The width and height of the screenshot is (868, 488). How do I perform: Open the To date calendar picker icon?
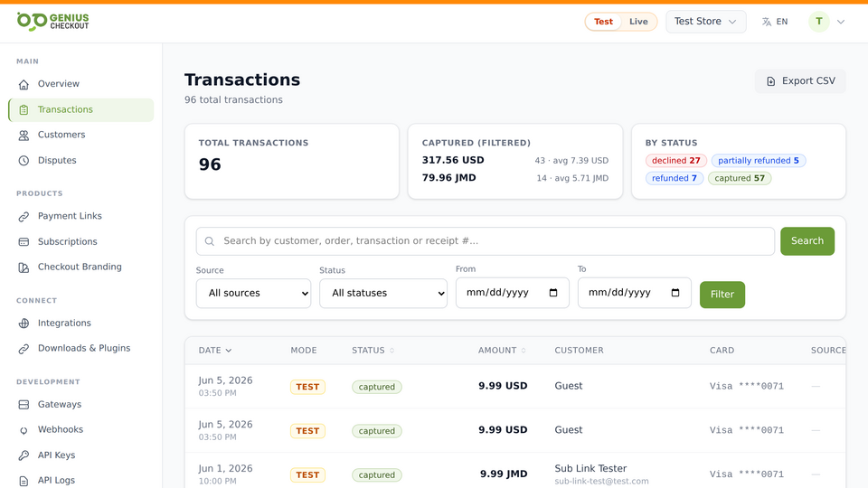675,293
